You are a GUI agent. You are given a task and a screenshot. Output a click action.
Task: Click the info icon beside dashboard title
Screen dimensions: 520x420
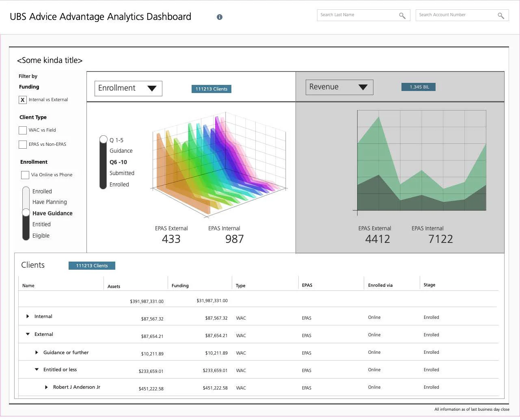click(220, 17)
